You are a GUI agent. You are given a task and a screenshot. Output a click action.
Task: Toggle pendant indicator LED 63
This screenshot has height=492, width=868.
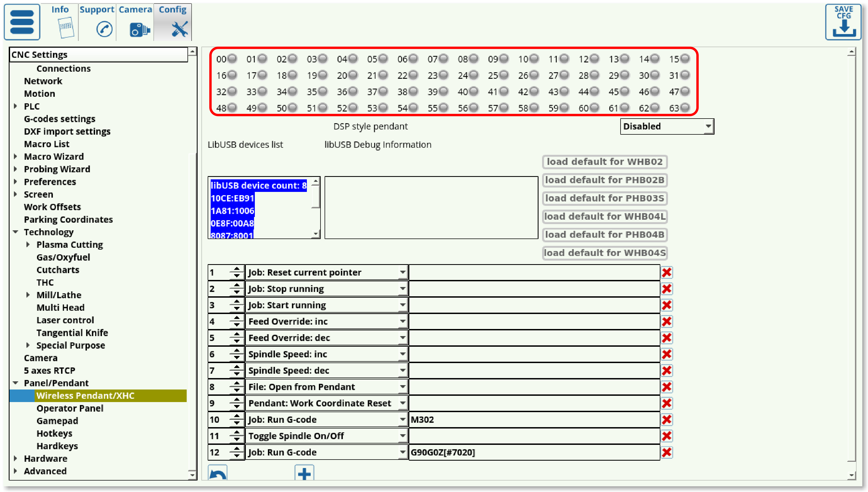pyautogui.click(x=685, y=108)
